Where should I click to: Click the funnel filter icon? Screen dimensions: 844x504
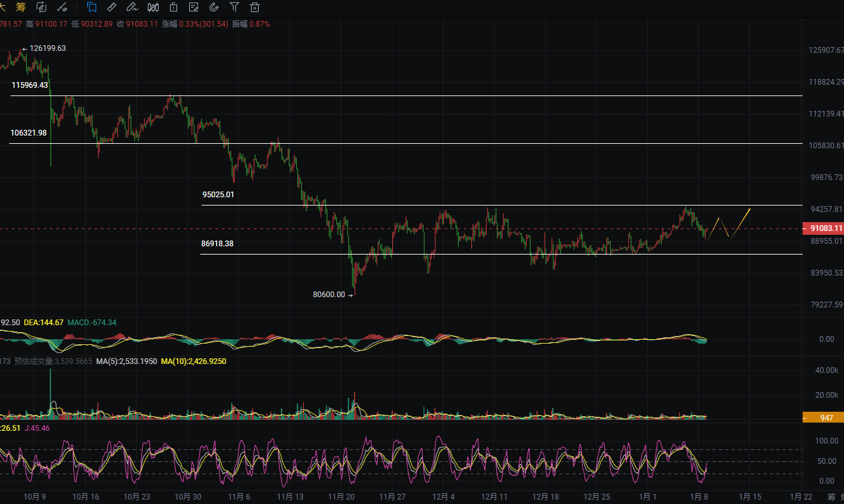[x=234, y=8]
